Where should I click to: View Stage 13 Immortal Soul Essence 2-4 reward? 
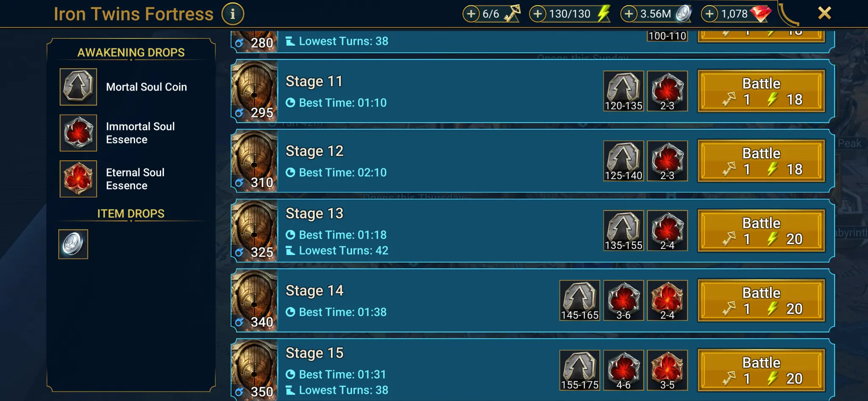(667, 231)
